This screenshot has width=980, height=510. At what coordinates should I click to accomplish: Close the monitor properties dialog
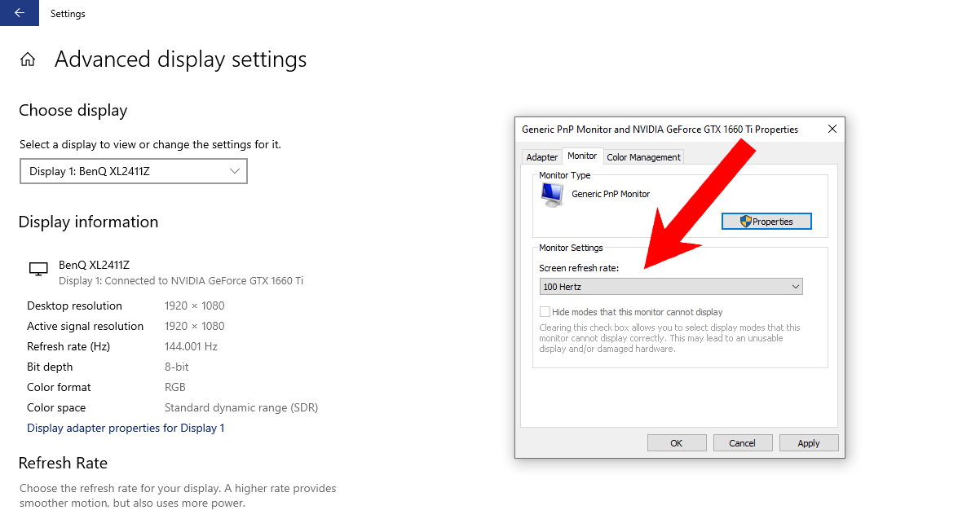(x=832, y=130)
